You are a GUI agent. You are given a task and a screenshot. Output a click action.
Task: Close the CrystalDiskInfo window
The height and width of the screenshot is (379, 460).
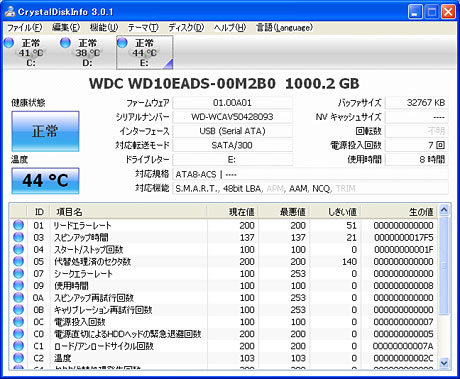[x=448, y=12]
